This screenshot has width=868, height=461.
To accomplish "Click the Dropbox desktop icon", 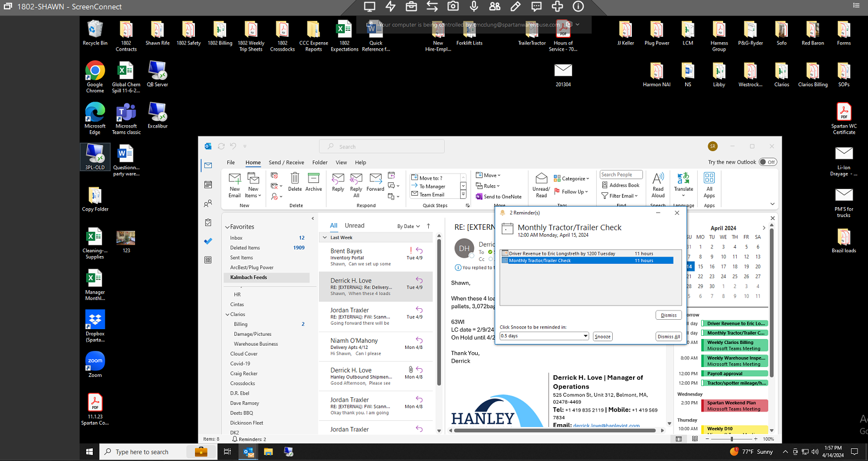I will (95, 326).
